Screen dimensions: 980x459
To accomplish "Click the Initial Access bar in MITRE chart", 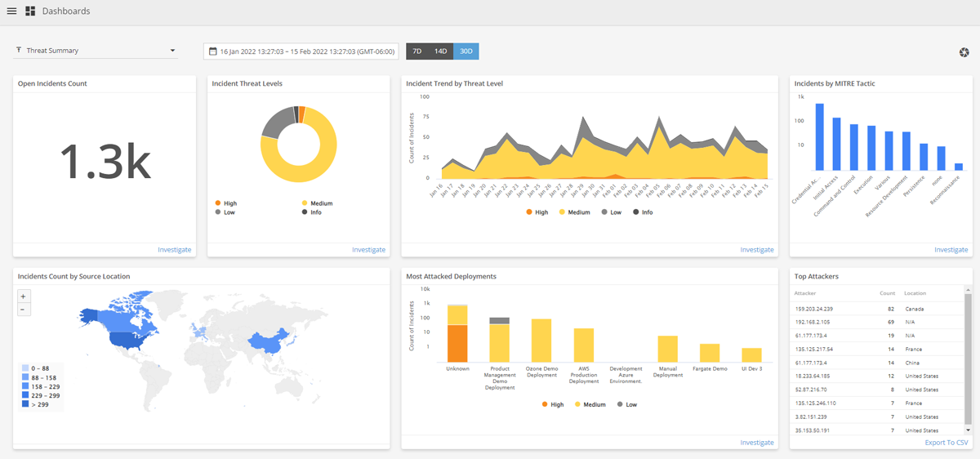I will point(837,144).
